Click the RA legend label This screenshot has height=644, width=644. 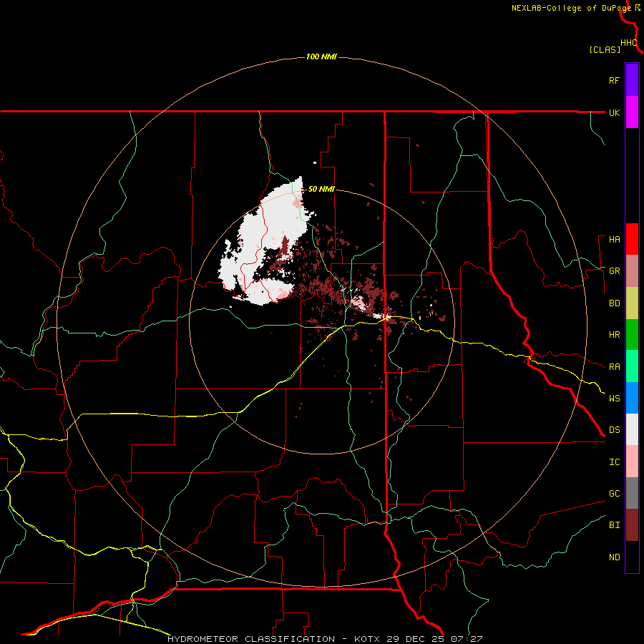click(x=614, y=367)
